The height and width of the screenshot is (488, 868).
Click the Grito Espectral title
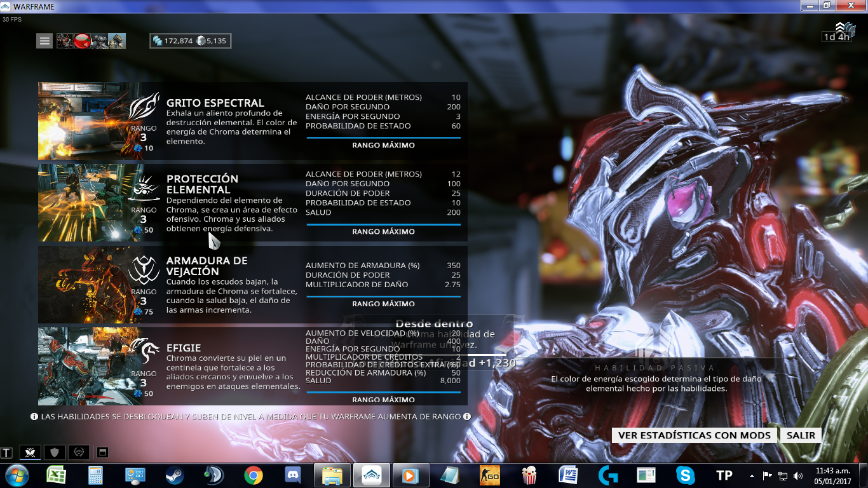tap(215, 103)
